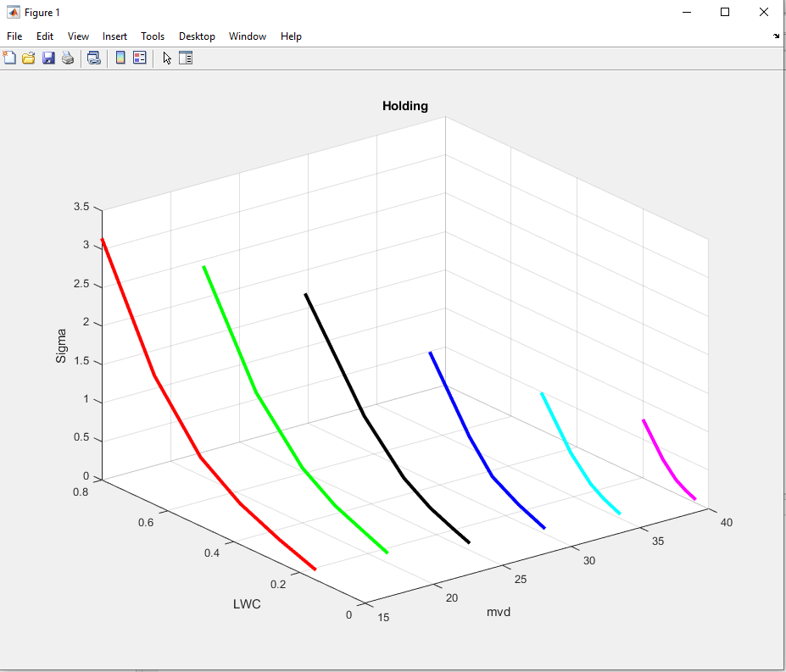
Task: Open the Property Inspector icon
Action: click(186, 58)
